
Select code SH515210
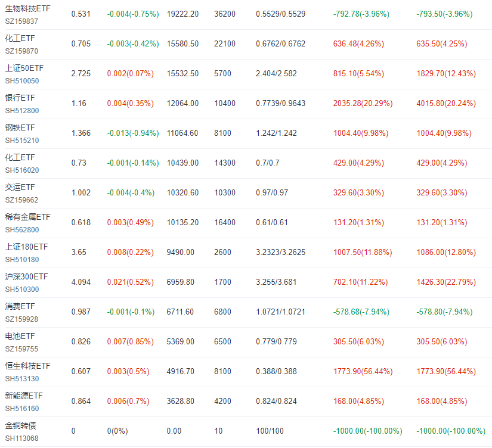click(x=22, y=141)
